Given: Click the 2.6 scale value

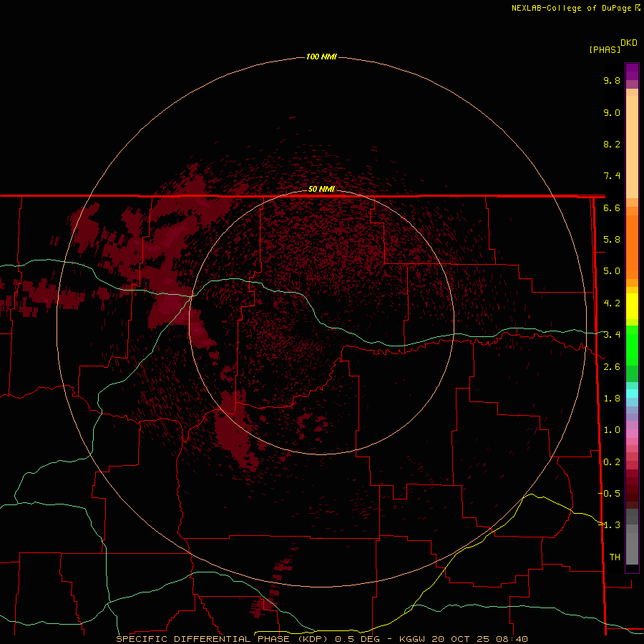Looking at the screenshot, I should tap(612, 367).
